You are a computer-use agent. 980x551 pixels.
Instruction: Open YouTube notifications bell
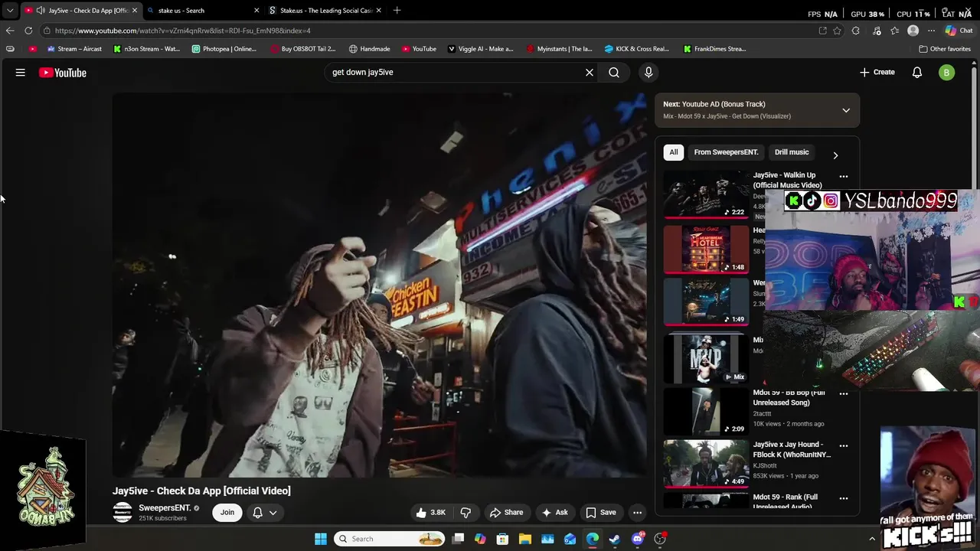point(917,73)
